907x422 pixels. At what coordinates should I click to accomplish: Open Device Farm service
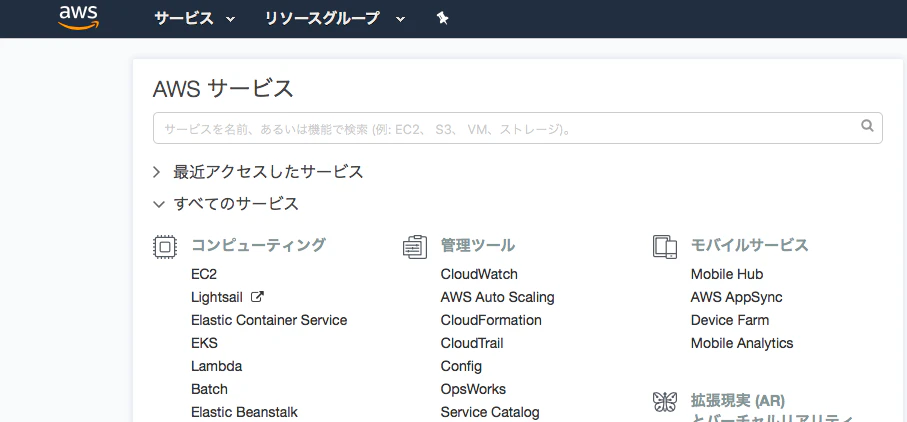pos(730,320)
